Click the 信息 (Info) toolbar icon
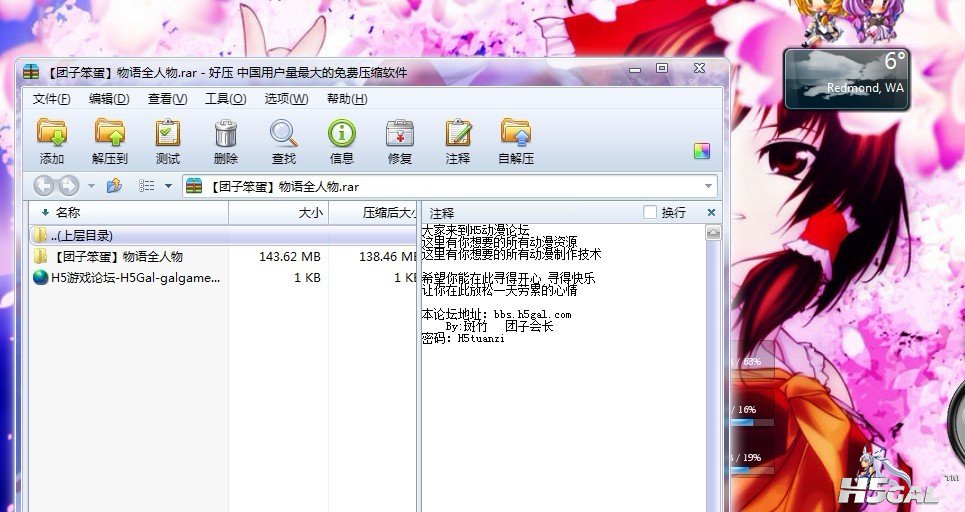Viewport: 965px width, 512px height. pyautogui.click(x=342, y=142)
